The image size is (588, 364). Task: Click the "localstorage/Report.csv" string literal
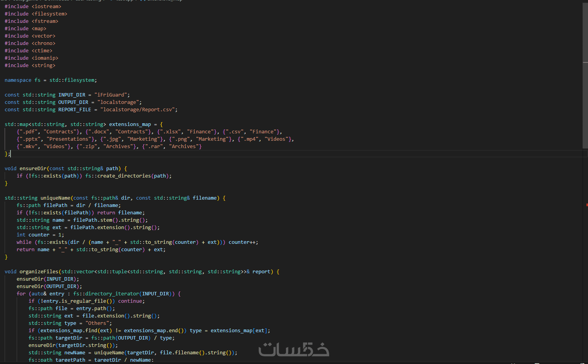point(137,110)
